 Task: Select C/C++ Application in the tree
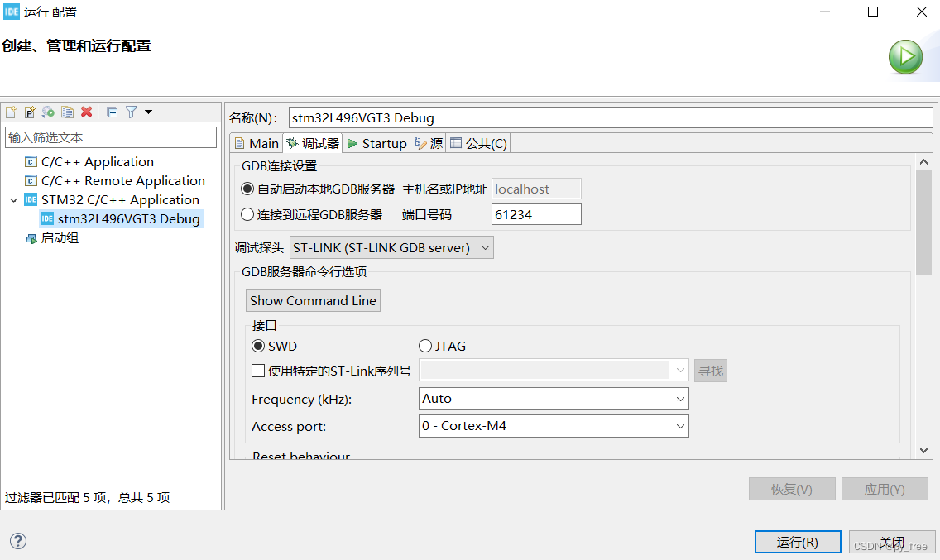click(x=97, y=162)
